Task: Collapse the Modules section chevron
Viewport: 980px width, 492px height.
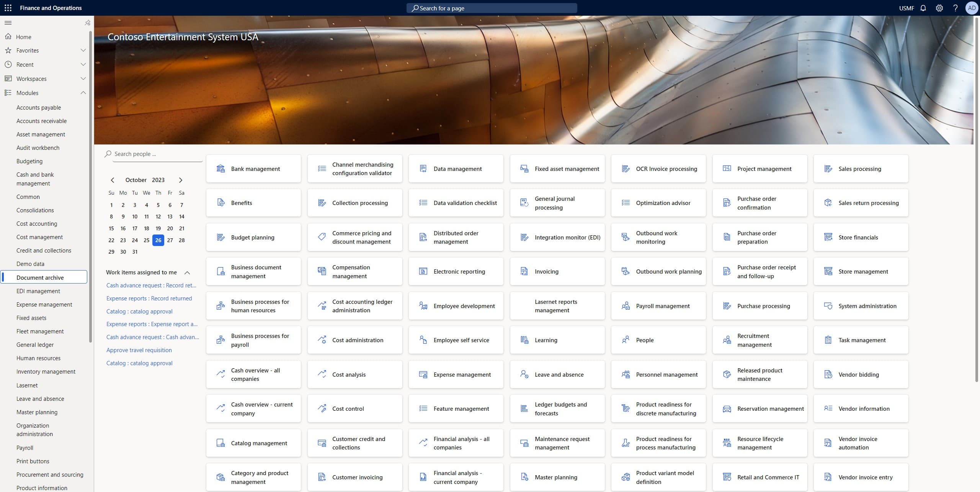Action: 83,93
